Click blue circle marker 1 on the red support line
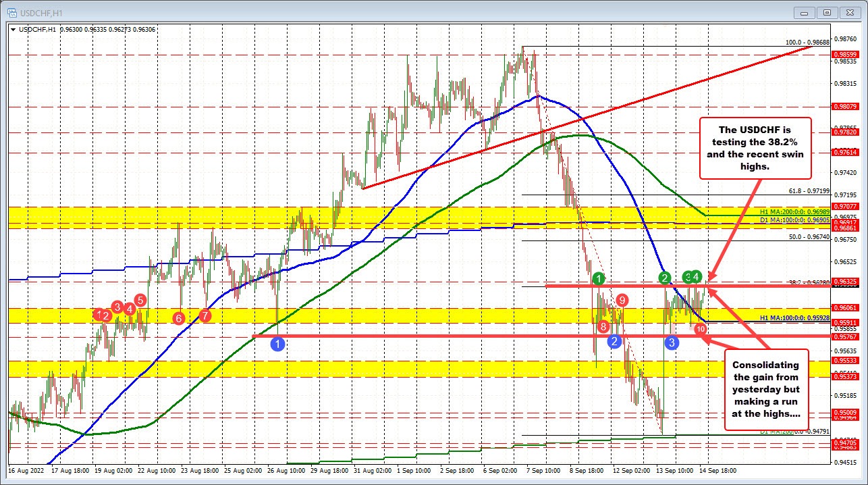The height and width of the screenshot is (485, 868). 277,344
